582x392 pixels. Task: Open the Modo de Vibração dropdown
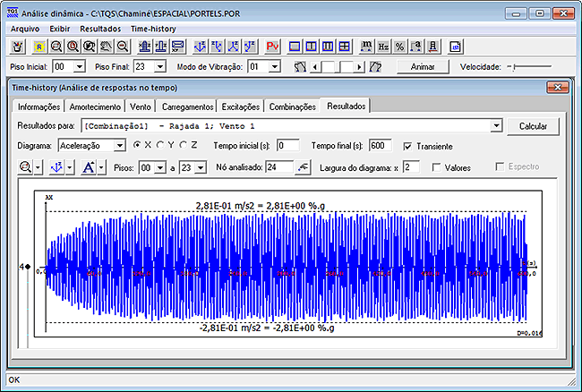(274, 67)
